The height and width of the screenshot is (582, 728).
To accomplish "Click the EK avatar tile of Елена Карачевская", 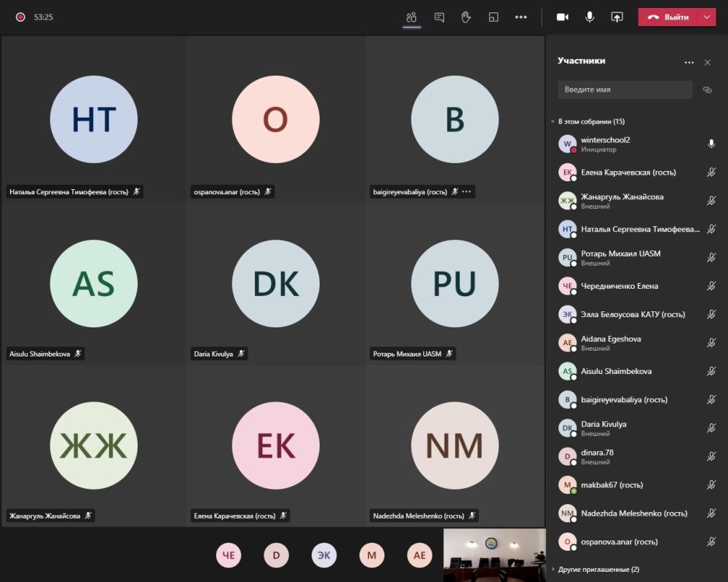I will (276, 445).
